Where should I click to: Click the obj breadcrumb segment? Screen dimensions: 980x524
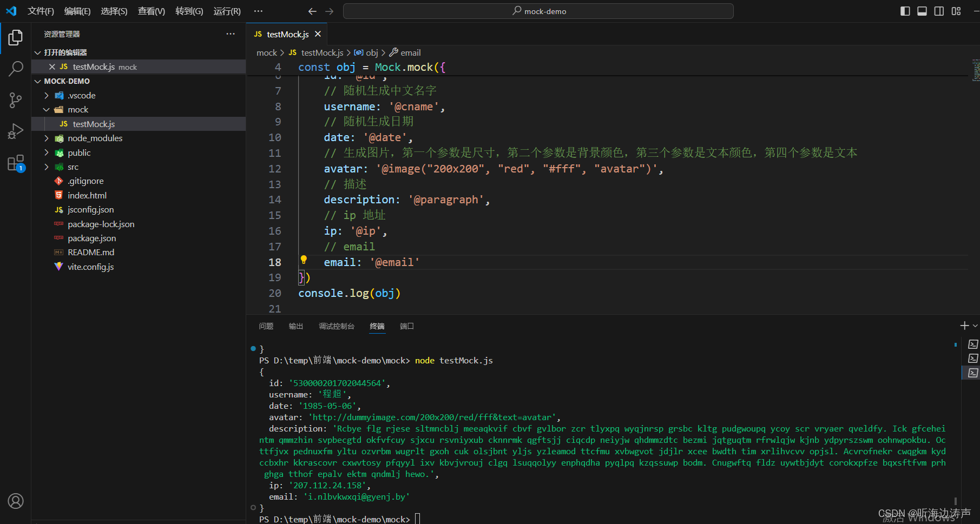coord(366,52)
